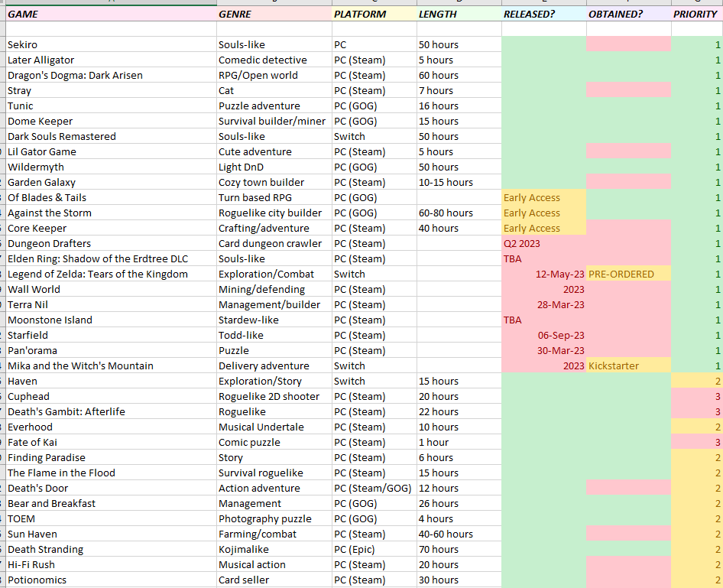Select the Hi-Fi Rush cell
723x588 pixels.
(111, 564)
